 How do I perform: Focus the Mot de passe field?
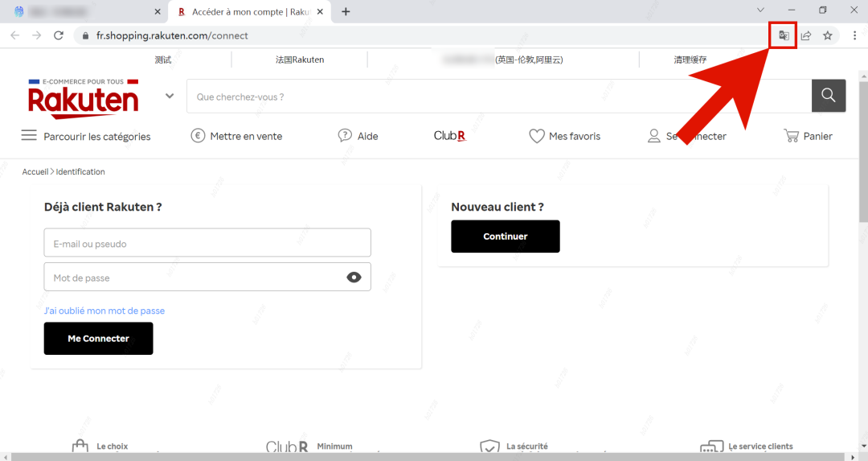[207, 277]
